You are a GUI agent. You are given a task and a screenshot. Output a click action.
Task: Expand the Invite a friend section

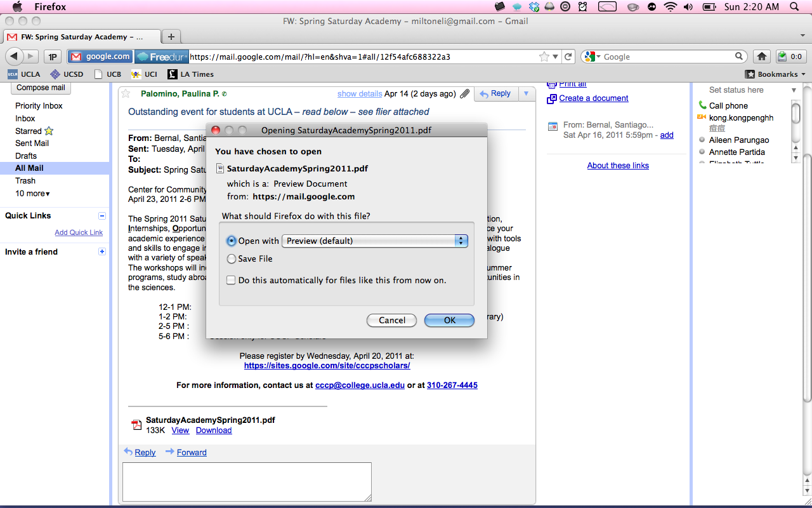tap(102, 252)
